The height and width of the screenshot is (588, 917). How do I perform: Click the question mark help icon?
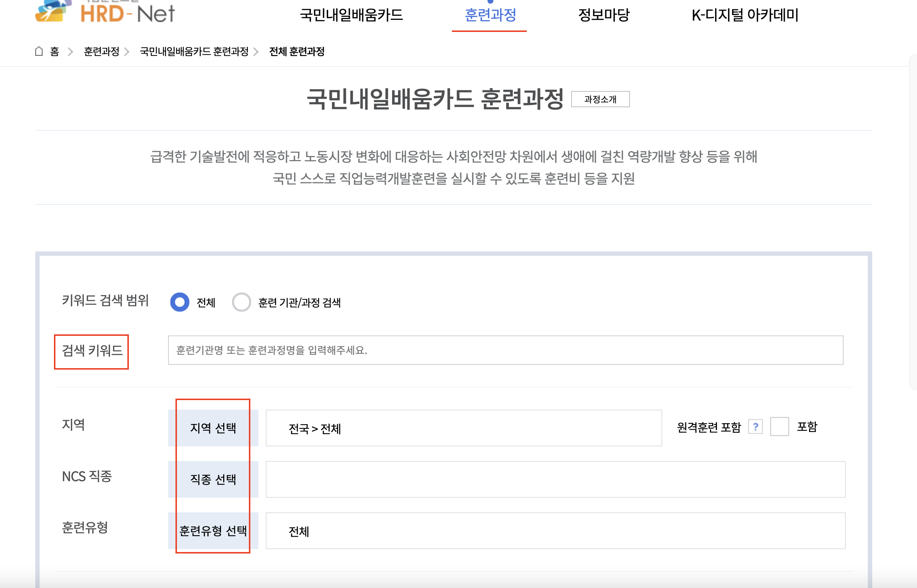pyautogui.click(x=755, y=427)
